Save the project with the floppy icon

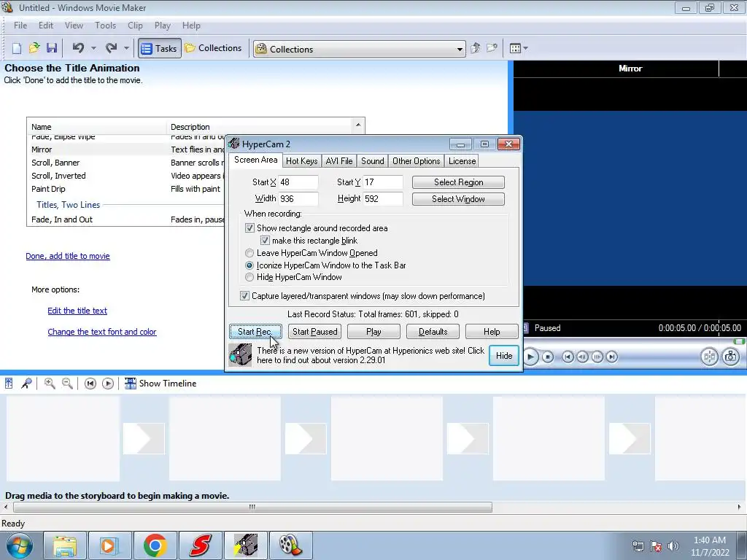tap(52, 48)
